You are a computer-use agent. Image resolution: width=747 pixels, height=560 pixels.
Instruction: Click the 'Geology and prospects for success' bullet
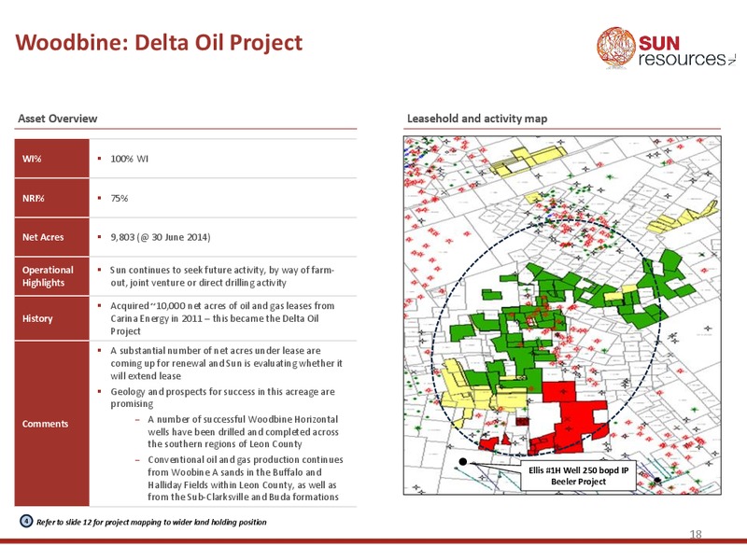(222, 398)
